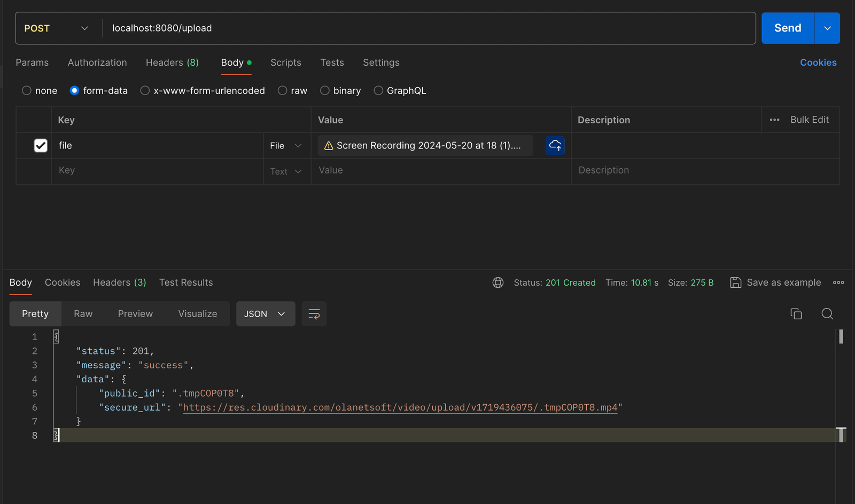This screenshot has height=504, width=855.
Task: Switch to the Raw response view
Action: pyautogui.click(x=83, y=314)
